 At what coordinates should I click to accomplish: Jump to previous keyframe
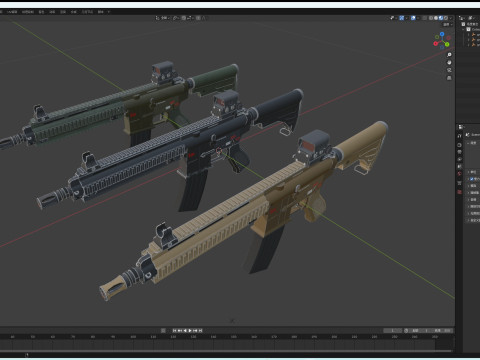point(180,330)
